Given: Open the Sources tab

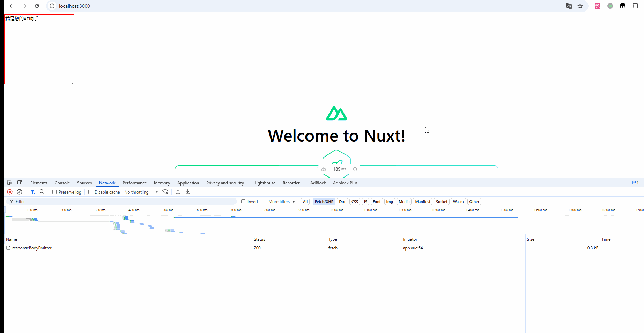Looking at the screenshot, I should (84, 183).
